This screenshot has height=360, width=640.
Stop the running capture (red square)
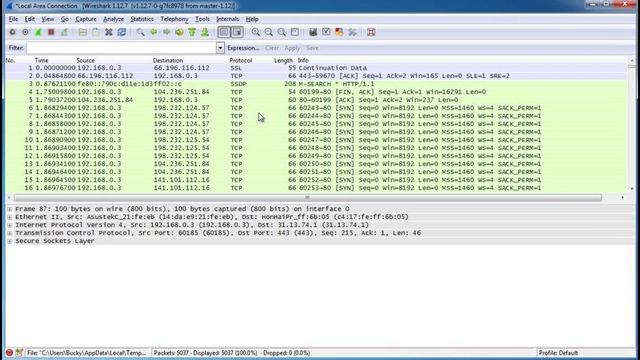[51, 32]
